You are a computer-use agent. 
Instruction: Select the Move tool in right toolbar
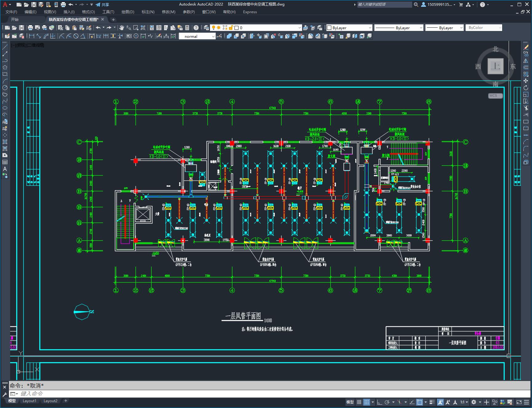526,81
